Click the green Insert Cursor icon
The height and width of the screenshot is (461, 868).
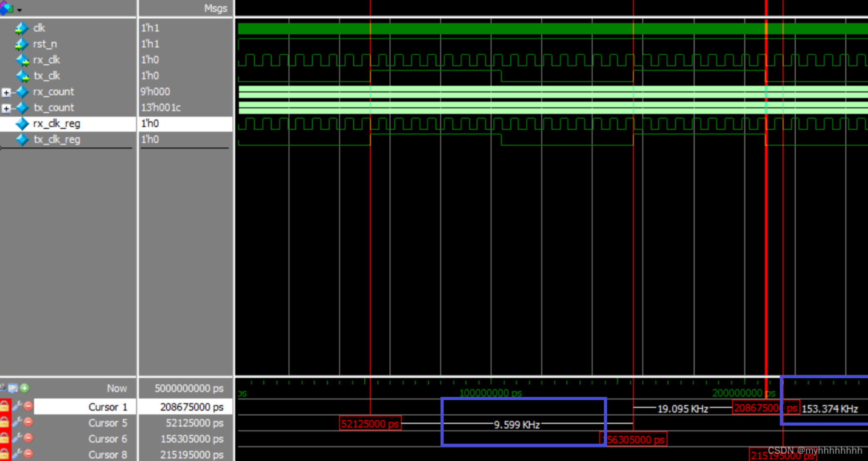25,388
